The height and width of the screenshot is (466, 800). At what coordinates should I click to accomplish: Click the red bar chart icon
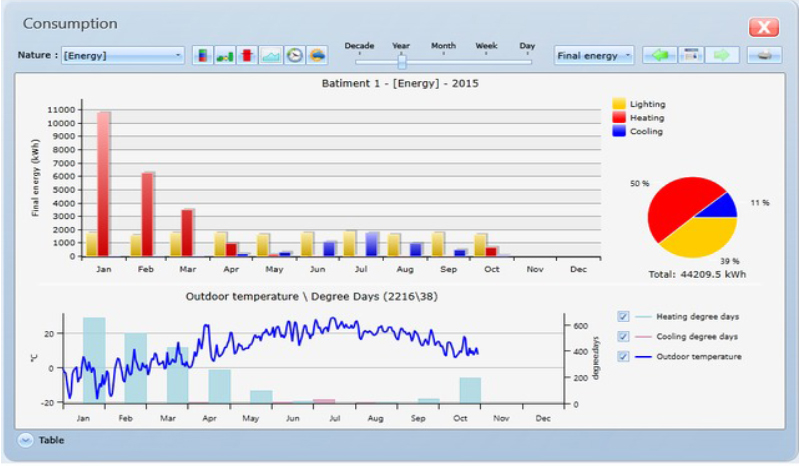point(247,56)
